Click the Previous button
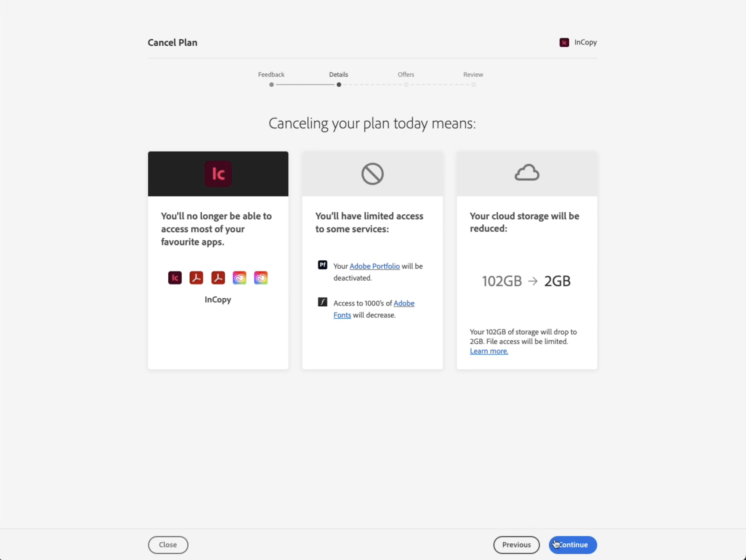 click(x=516, y=544)
